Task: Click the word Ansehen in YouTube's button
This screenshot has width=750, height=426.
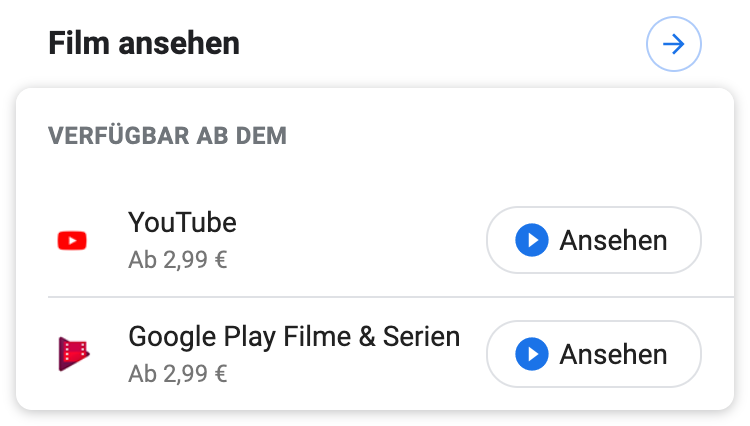Action: tap(613, 240)
